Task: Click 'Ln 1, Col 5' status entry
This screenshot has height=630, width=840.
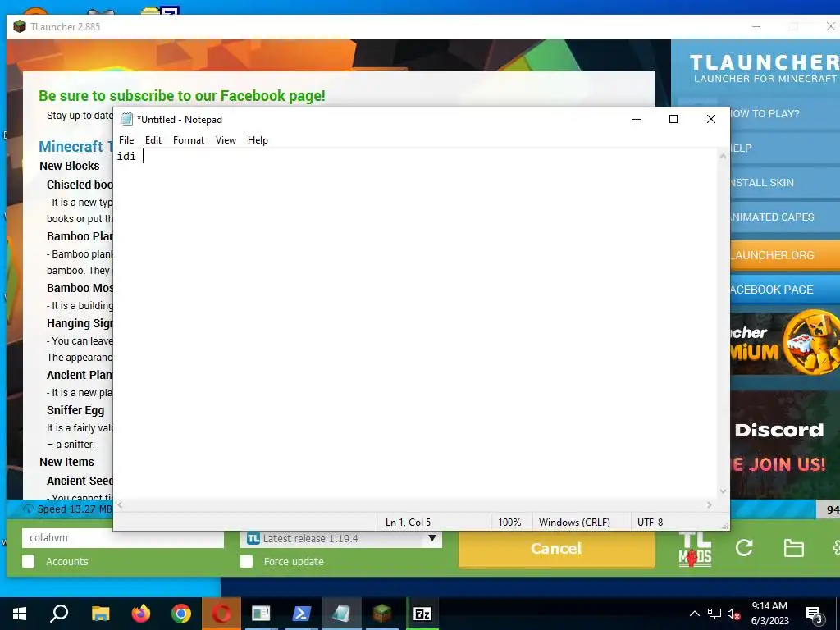Action: click(x=409, y=523)
